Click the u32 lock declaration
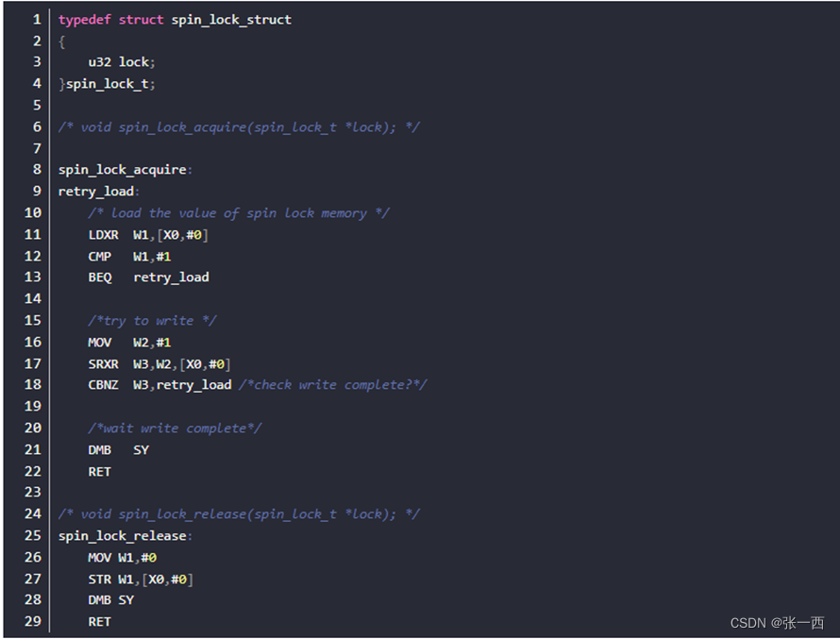 pyautogui.click(x=122, y=62)
